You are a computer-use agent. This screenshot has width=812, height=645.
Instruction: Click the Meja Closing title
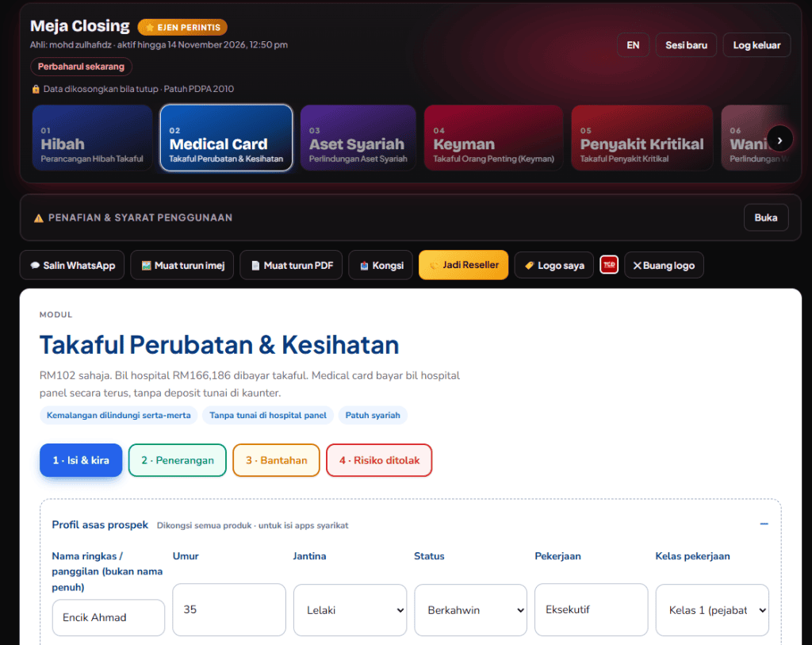point(80,26)
